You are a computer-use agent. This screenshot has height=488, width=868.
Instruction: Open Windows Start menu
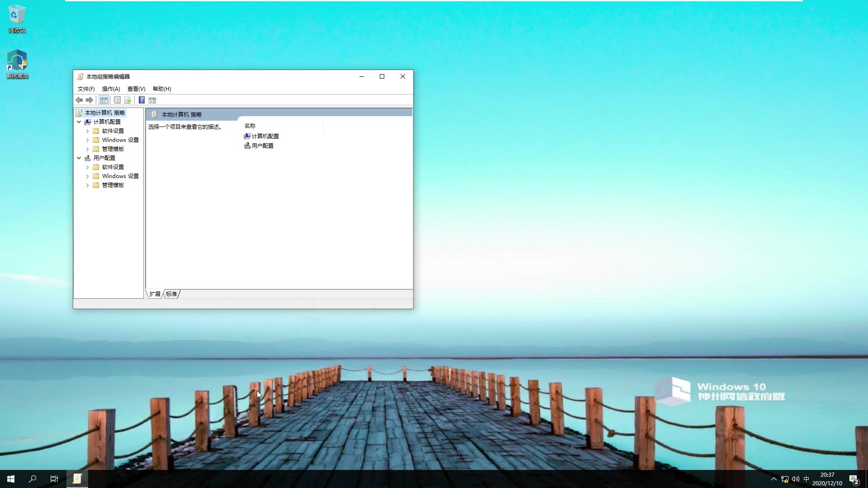click(x=11, y=479)
